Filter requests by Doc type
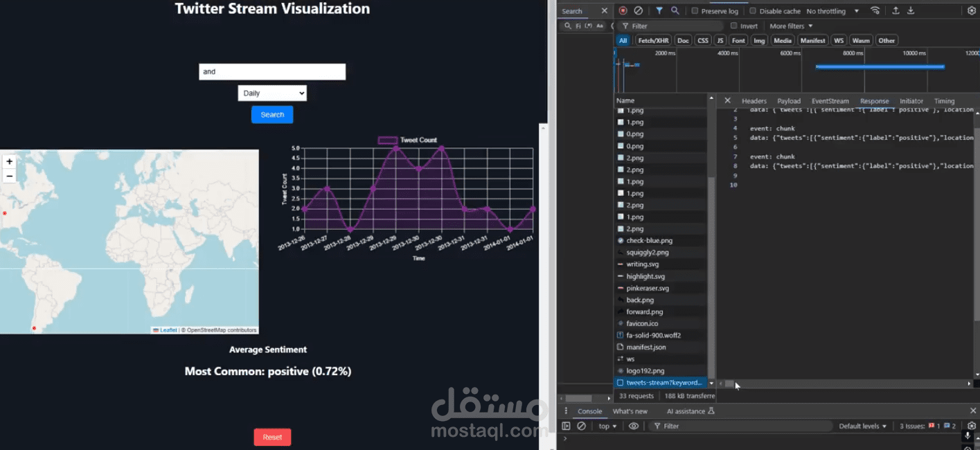 (683, 41)
